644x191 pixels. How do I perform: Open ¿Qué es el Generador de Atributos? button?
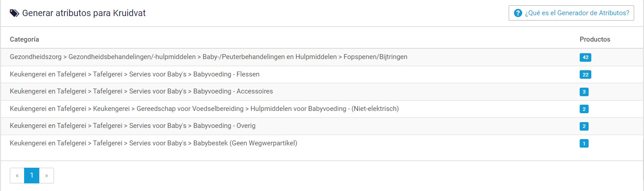pyautogui.click(x=571, y=13)
